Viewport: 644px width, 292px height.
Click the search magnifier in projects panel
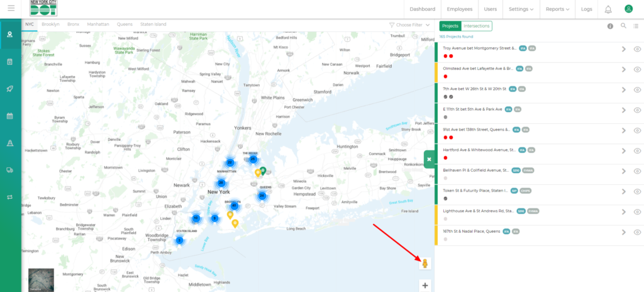623,26
